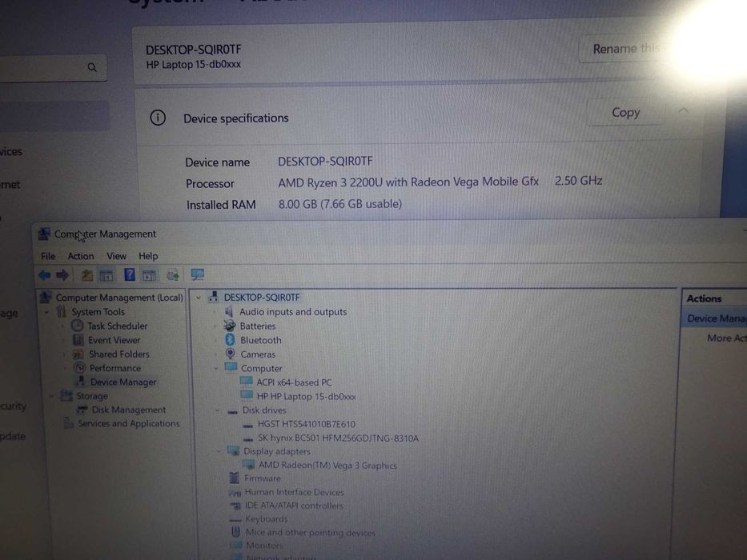Click the Audio inputs and outputs speaker icon
The width and height of the screenshot is (747, 560).
click(229, 312)
